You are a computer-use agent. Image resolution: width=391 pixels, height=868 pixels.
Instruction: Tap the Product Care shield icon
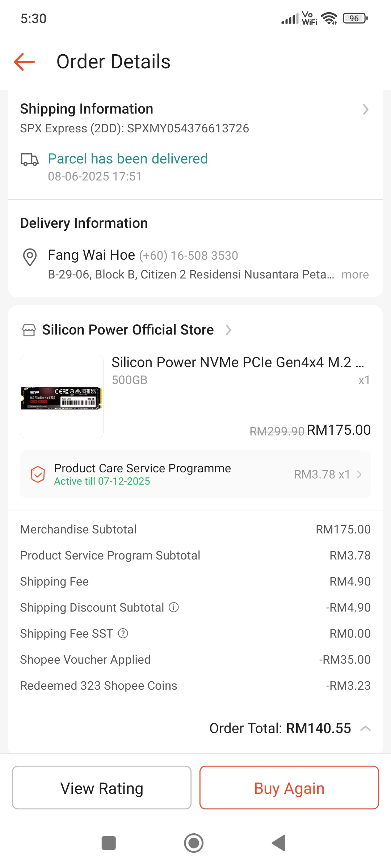[38, 474]
